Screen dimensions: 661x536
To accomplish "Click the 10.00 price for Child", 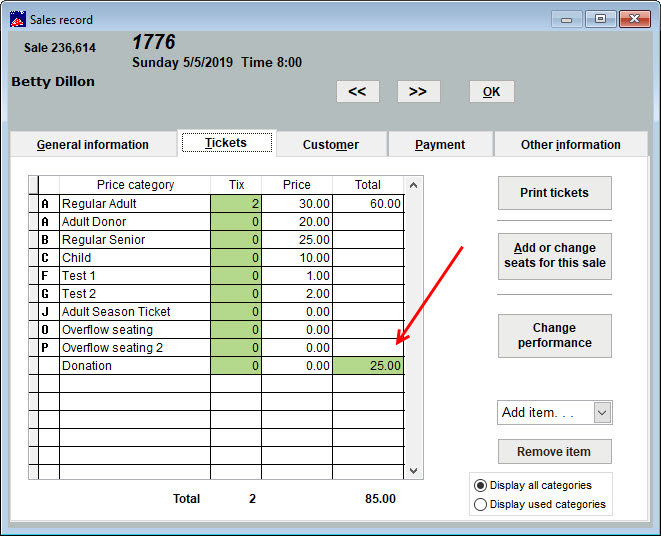I will coord(297,258).
